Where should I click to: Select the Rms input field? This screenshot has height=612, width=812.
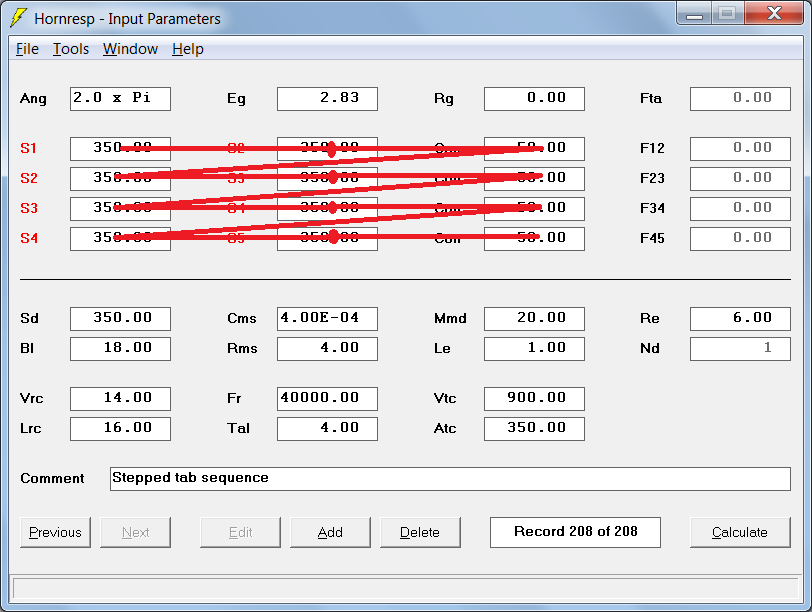coord(327,348)
